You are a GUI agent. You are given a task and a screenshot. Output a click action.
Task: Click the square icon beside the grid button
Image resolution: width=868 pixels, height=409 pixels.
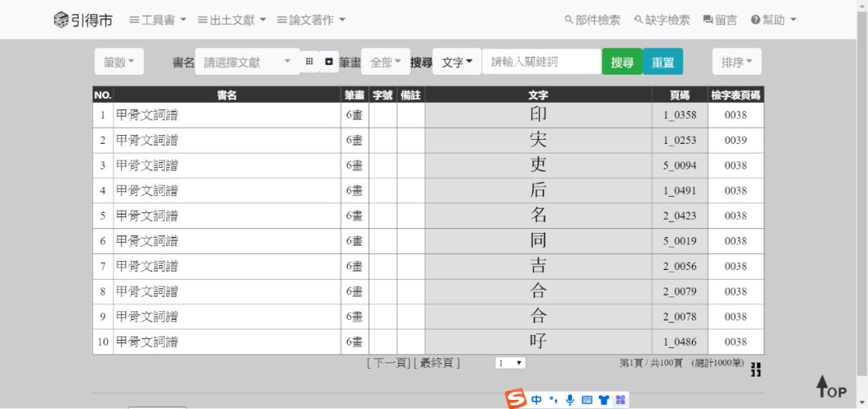click(329, 61)
